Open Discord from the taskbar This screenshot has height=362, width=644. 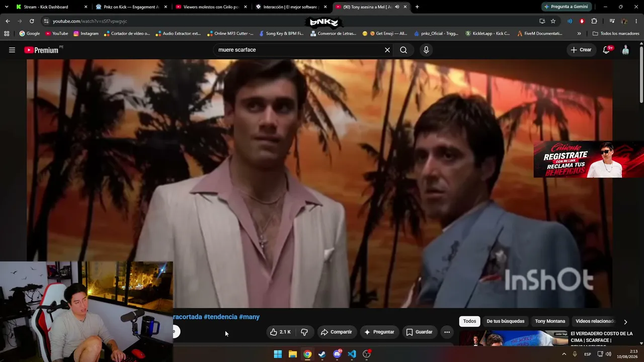point(337,354)
